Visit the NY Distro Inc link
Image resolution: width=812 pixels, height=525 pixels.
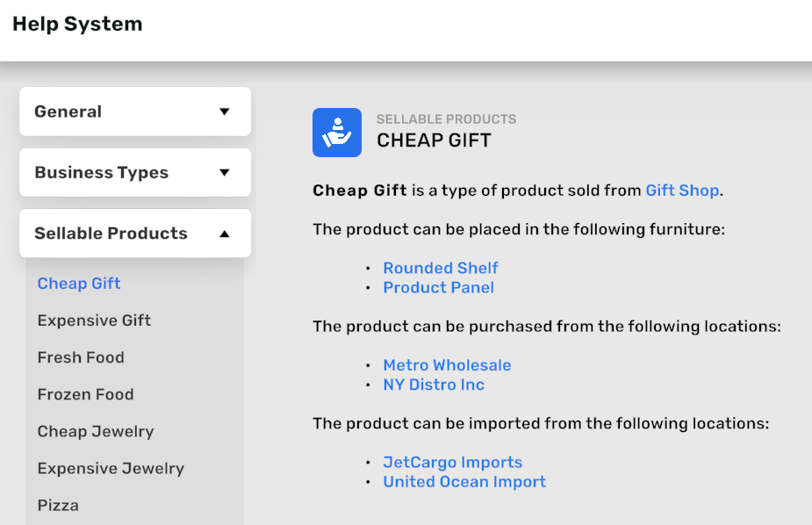pyautogui.click(x=434, y=385)
